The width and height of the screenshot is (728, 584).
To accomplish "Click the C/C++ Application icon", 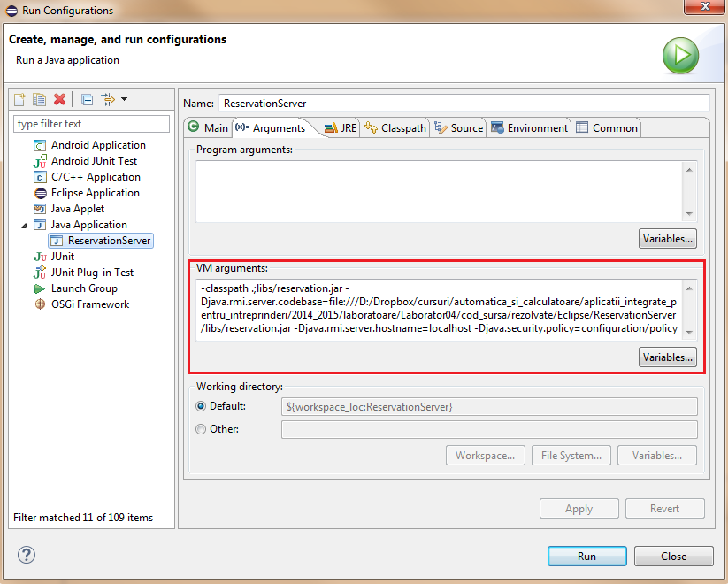I will (x=40, y=177).
